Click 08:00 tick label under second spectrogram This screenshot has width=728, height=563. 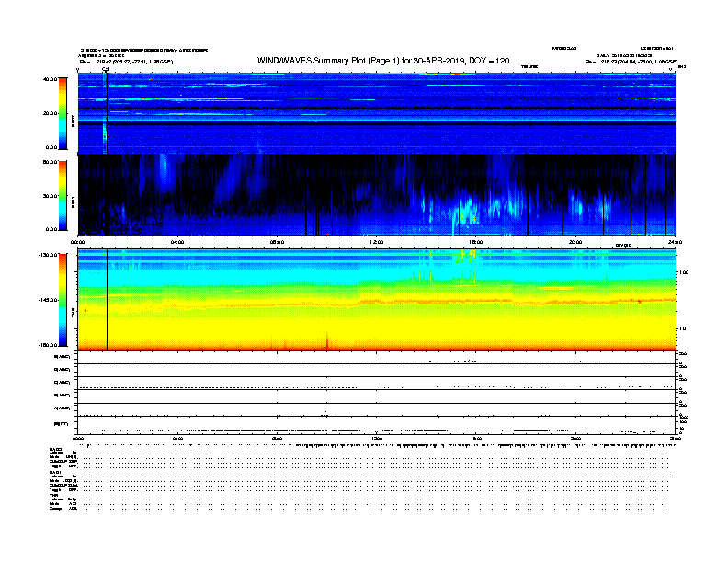point(277,242)
